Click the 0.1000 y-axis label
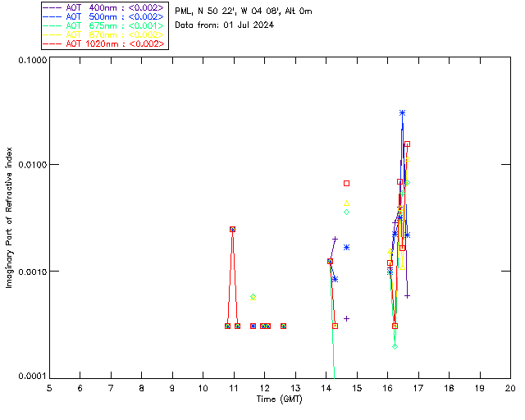525x420 pixels. click(32, 60)
